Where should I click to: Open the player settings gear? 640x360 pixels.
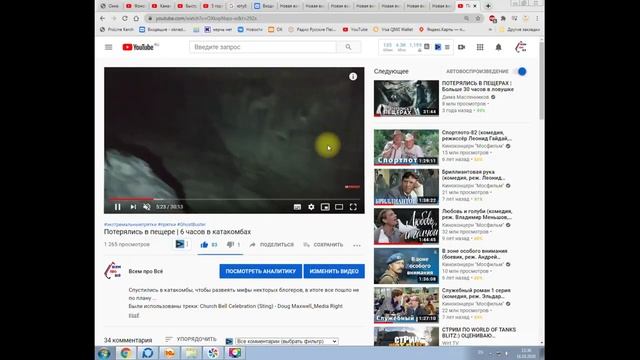(311, 207)
